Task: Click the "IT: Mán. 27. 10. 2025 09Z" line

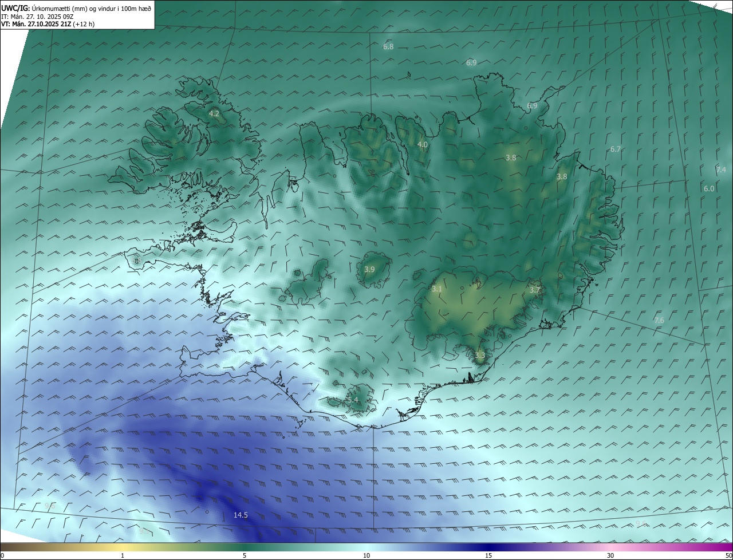Action: [x=37, y=16]
